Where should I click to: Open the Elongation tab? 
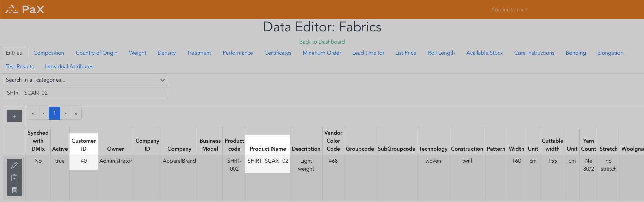610,53
